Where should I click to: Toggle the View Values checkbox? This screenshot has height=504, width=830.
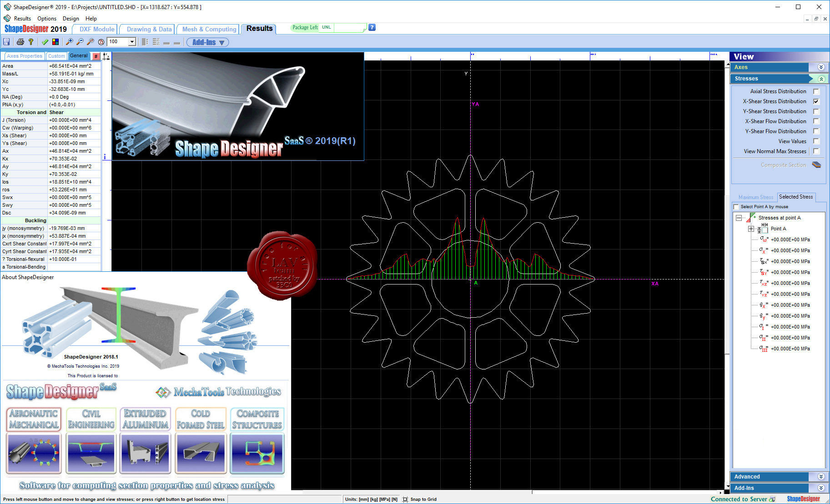coord(816,141)
